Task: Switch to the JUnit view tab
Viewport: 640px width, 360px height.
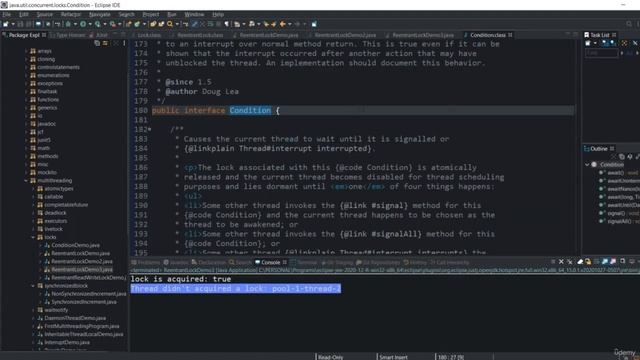Action: pyautogui.click(x=99, y=35)
